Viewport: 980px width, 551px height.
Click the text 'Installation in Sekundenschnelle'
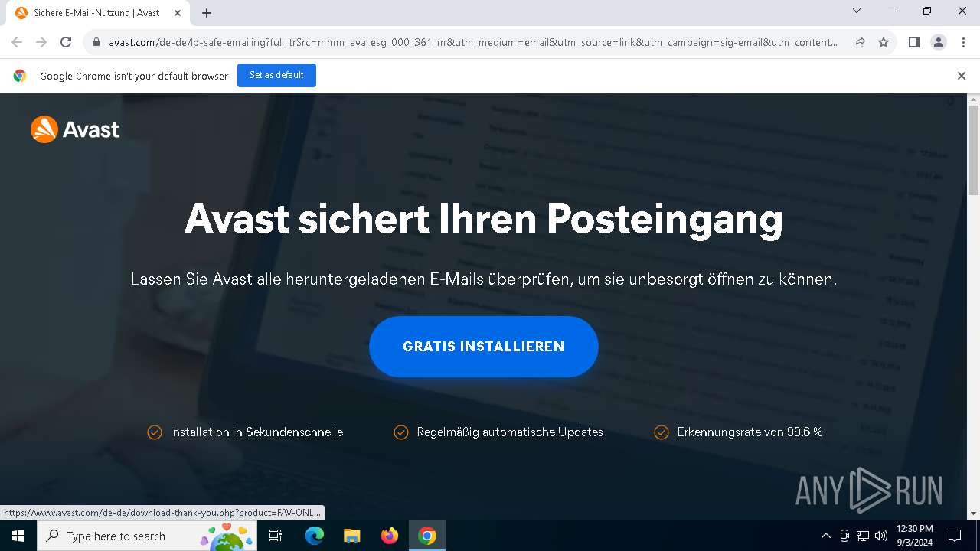(x=256, y=432)
